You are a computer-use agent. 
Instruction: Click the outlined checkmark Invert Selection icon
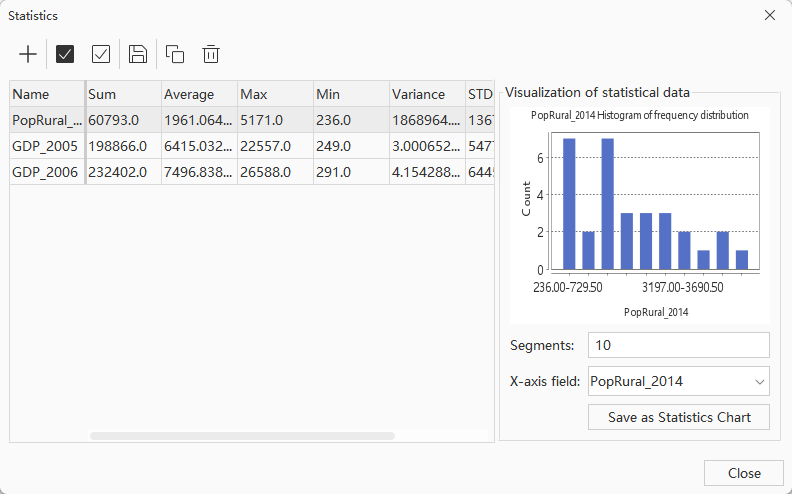(x=101, y=54)
